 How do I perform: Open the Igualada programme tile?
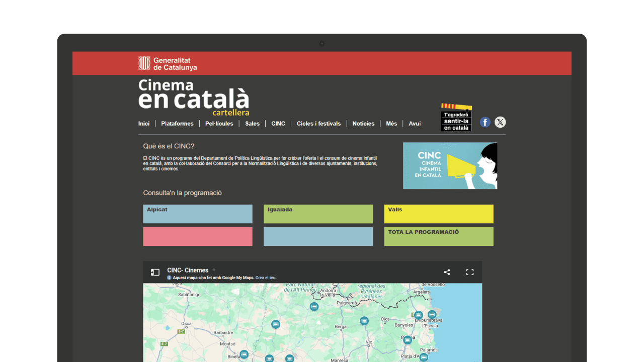[318, 214]
